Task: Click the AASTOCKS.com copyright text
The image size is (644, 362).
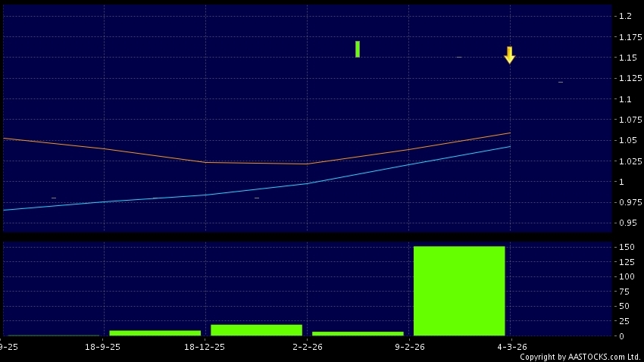Action: pos(580,357)
